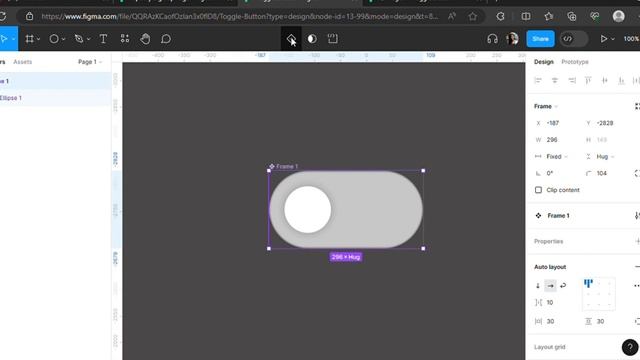The width and height of the screenshot is (640, 360).
Task: Select the Ellipse shape tool
Action: 54,39
